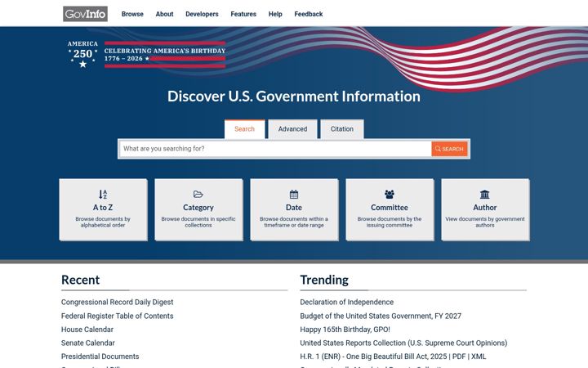The image size is (588, 368).
Task: Open the A to Z card title
Action: tap(103, 207)
